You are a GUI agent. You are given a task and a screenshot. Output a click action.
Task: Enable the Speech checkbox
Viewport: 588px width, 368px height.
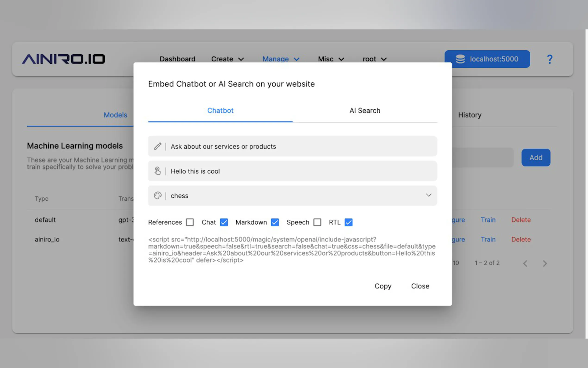coord(317,222)
